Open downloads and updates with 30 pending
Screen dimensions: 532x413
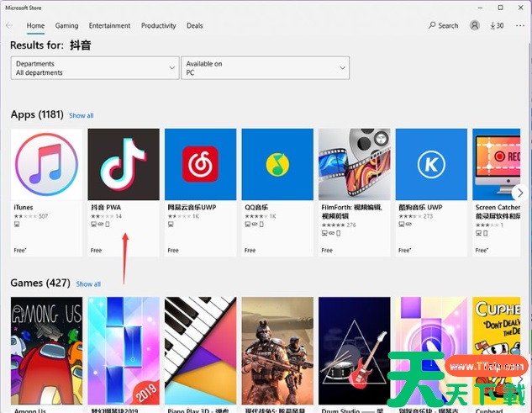tap(497, 25)
